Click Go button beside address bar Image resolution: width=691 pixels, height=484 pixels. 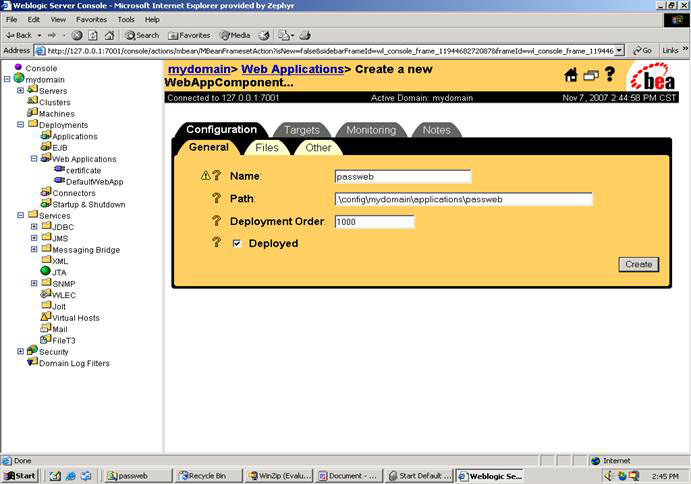(643, 51)
